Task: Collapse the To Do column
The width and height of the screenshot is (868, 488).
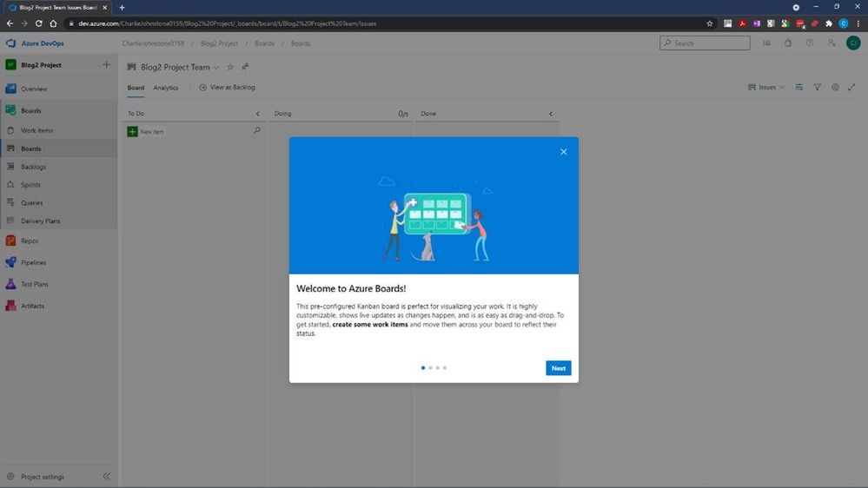Action: tap(257, 114)
